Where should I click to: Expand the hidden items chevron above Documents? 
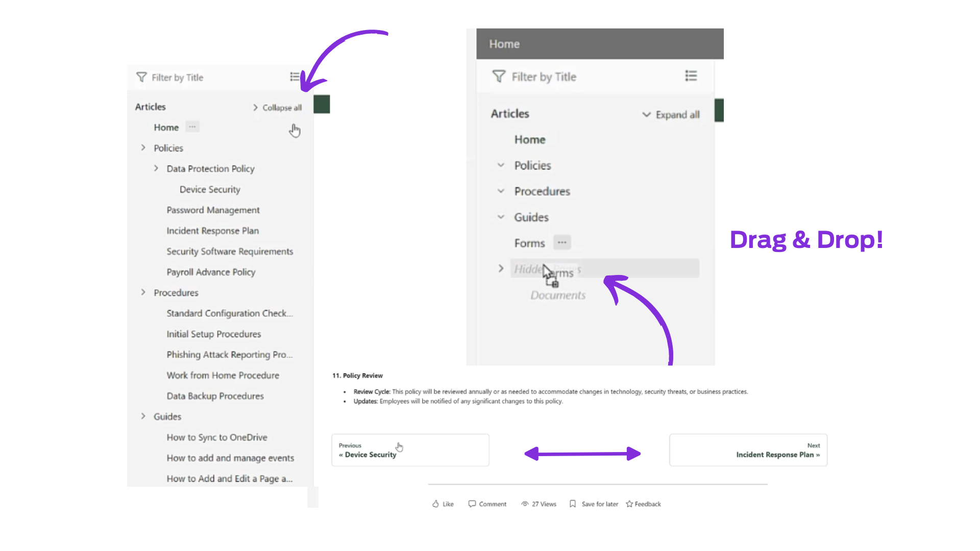(501, 268)
